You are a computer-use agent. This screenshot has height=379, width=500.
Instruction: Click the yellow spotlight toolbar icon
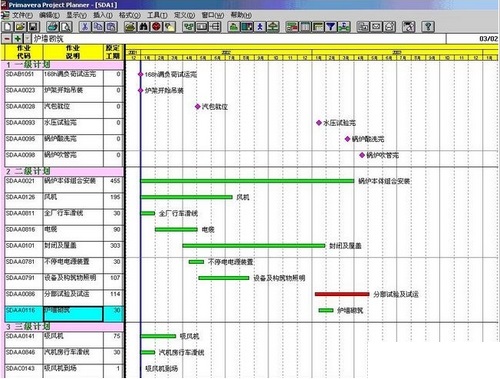pos(169,27)
